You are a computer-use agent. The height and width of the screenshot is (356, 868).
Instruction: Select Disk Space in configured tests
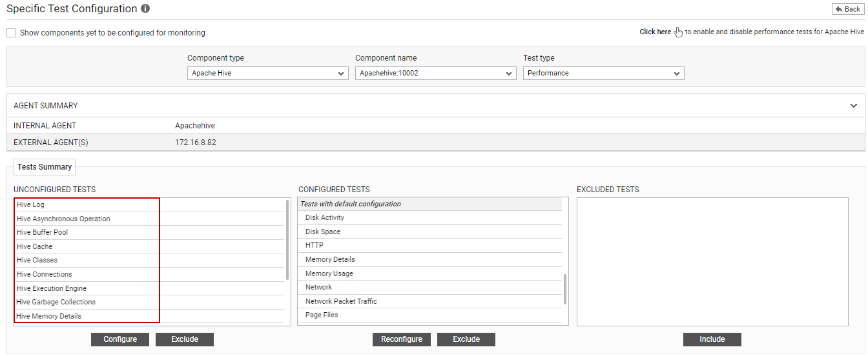(x=430, y=232)
